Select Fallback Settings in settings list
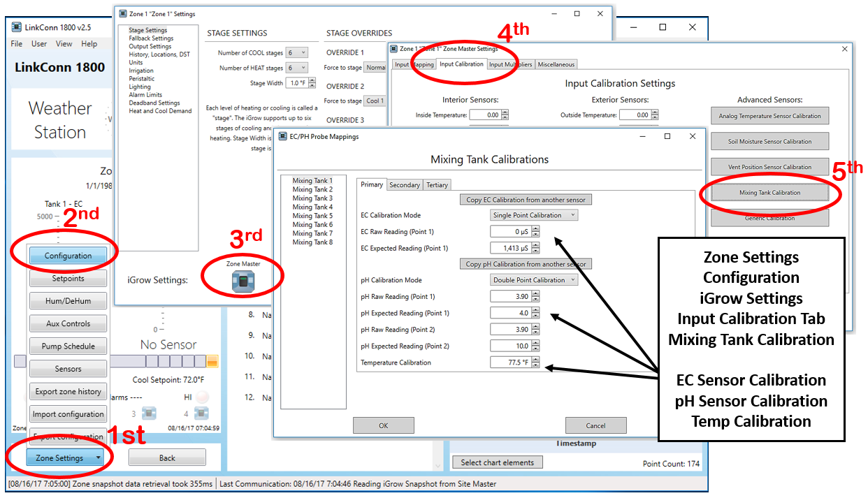868x498 pixels. coord(151,38)
